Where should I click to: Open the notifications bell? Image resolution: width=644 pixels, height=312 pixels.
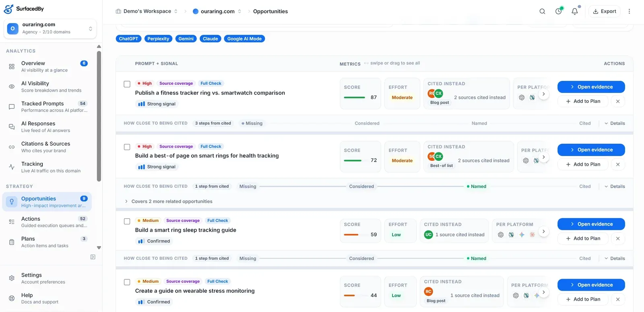coord(575,11)
